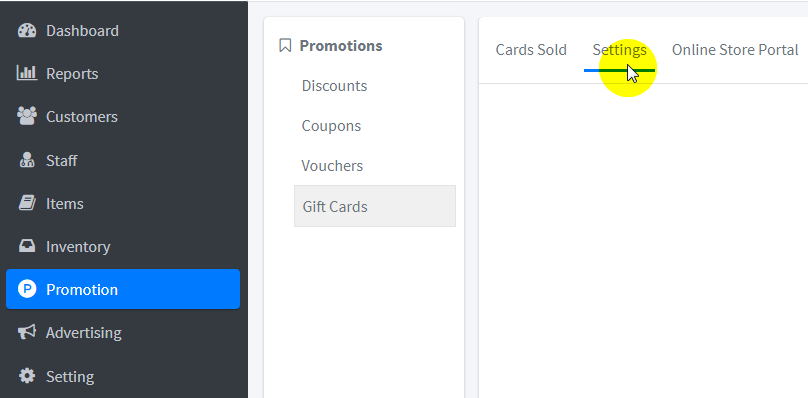This screenshot has width=808, height=398.
Task: Open the Coupons submenu item
Action: pyautogui.click(x=331, y=126)
